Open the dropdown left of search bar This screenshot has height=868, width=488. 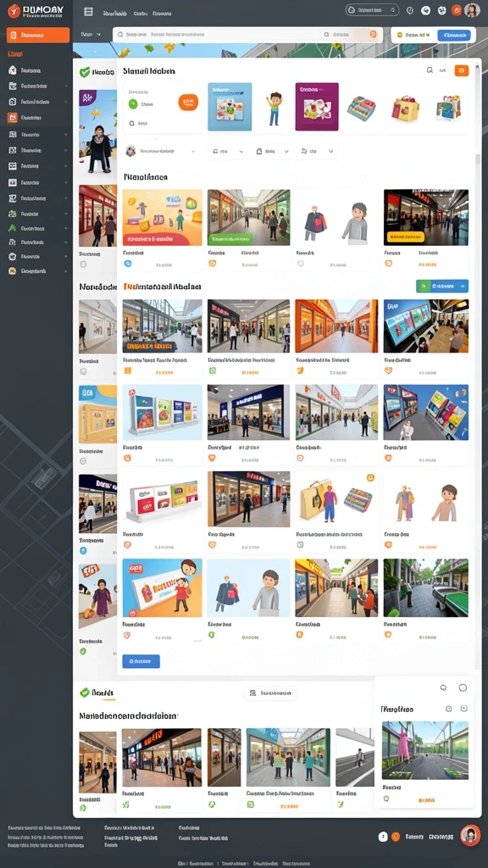(x=91, y=34)
